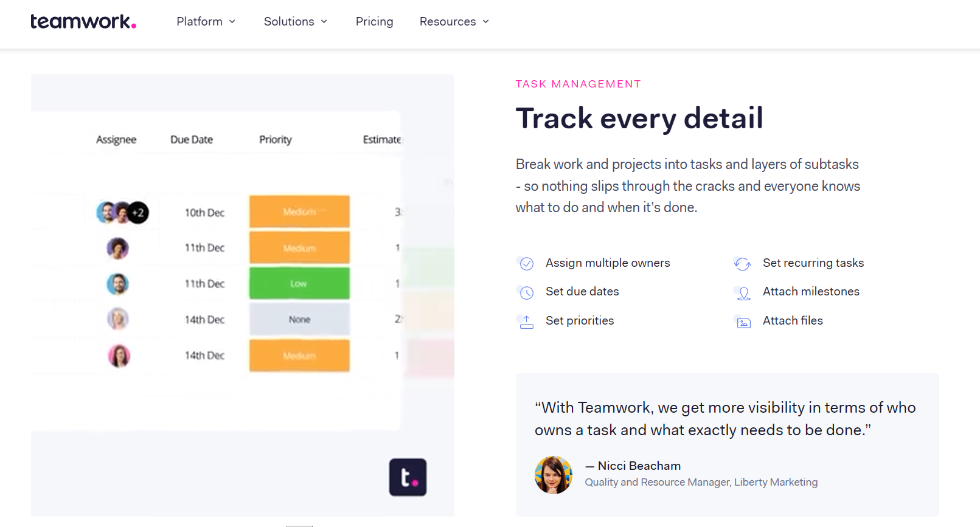This screenshot has width=980, height=527.
Task: Click the dark Teamwork 't.' badge icon
Action: tap(408, 477)
